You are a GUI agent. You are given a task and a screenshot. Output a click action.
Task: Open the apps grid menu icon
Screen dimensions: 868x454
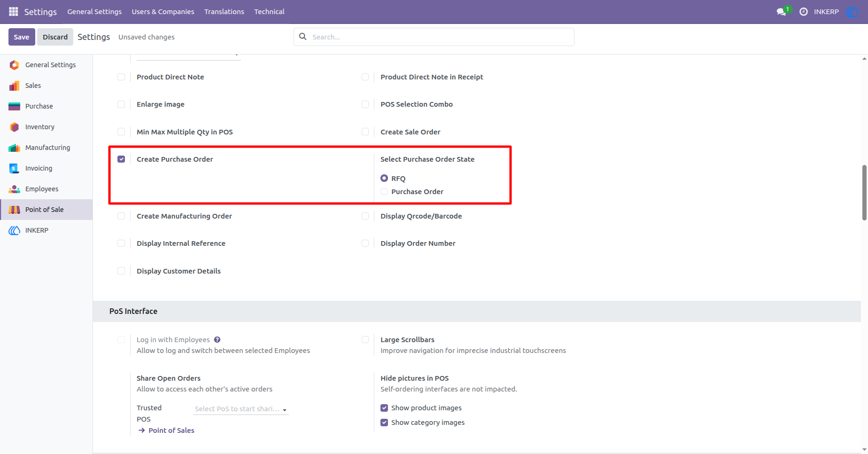point(14,11)
